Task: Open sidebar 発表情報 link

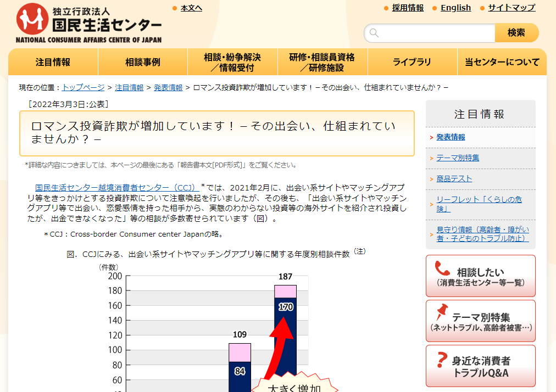Action: (x=451, y=137)
